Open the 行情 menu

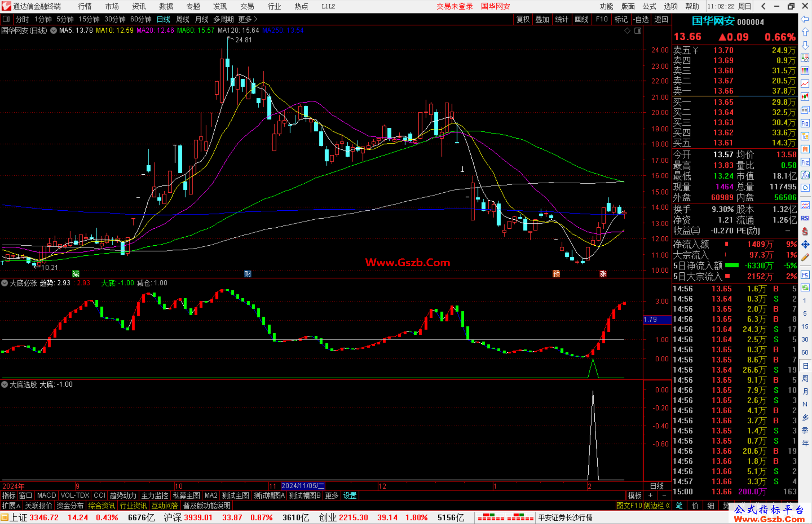[85, 6]
